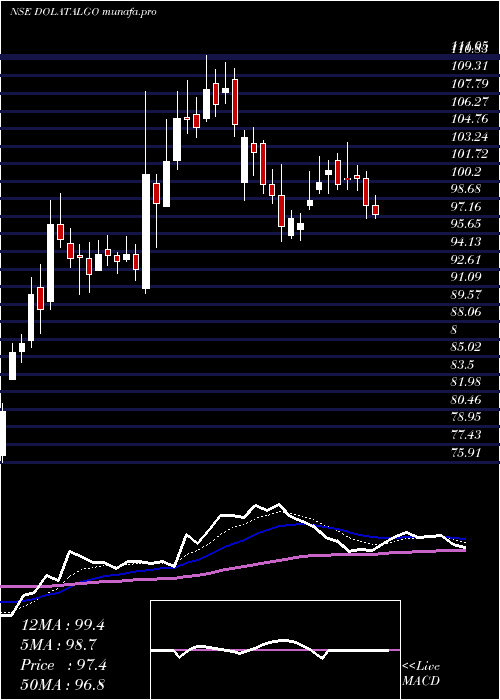500x700 pixels.
Task: Select the 95.65 price axis label
Action: [x=466, y=224]
